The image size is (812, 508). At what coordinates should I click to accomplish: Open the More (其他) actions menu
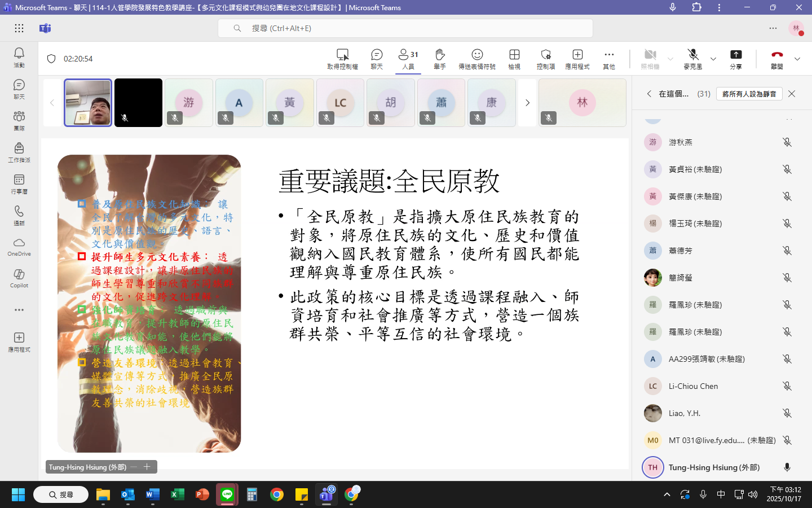click(609, 58)
